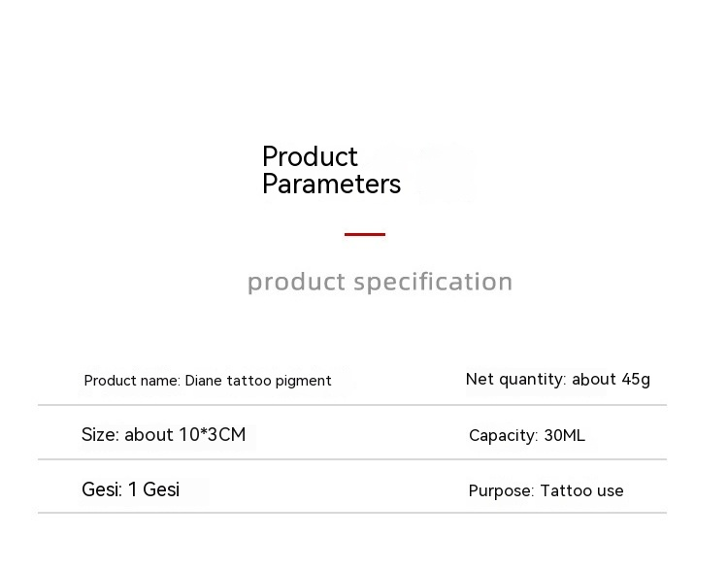Image resolution: width=728 pixels, height=572 pixels.
Task: Click the "Capacity:" label
Action: (x=503, y=436)
